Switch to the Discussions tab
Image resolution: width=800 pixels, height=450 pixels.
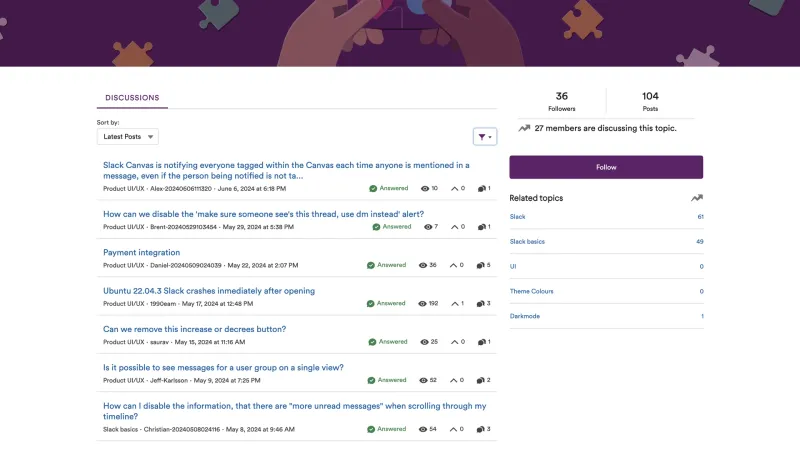tap(132, 97)
